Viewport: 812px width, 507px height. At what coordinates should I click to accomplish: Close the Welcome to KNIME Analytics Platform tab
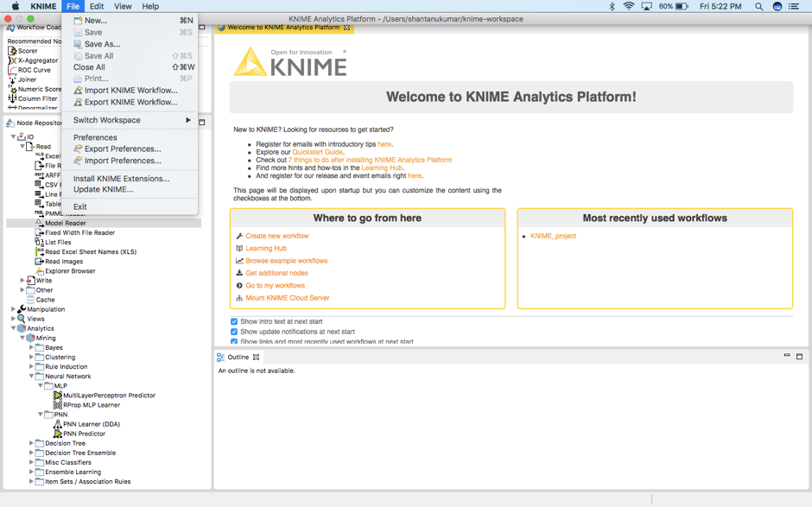coord(347,28)
